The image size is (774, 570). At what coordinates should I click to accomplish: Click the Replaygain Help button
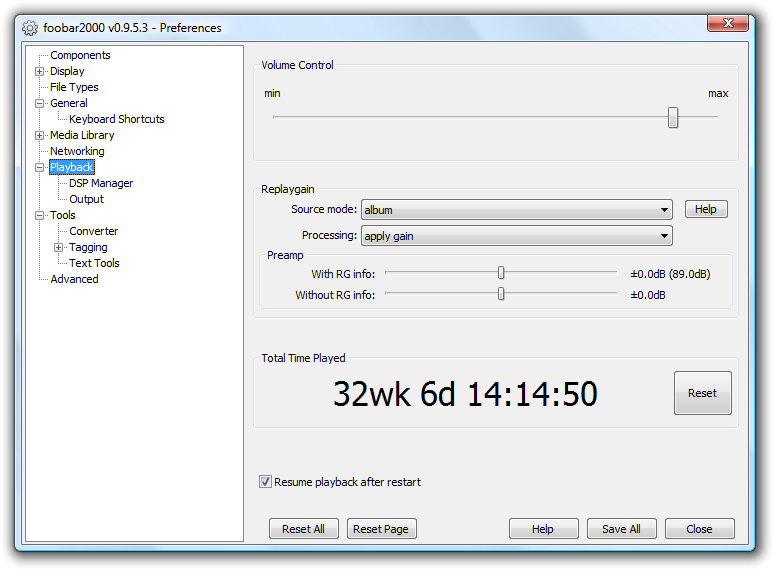(706, 209)
